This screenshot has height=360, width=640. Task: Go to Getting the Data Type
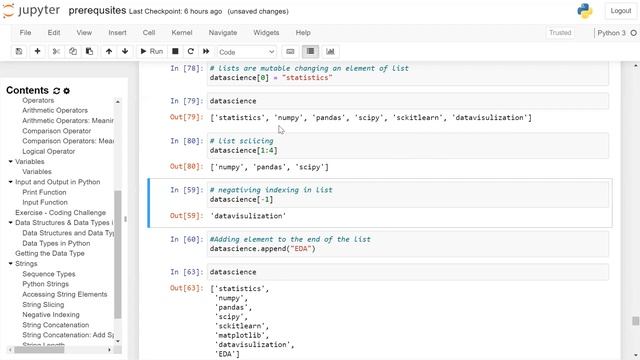(50, 253)
